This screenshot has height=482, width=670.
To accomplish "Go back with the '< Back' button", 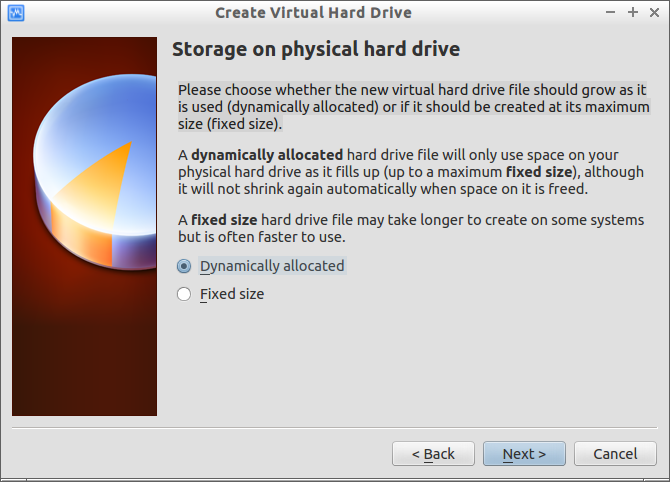I will [433, 453].
